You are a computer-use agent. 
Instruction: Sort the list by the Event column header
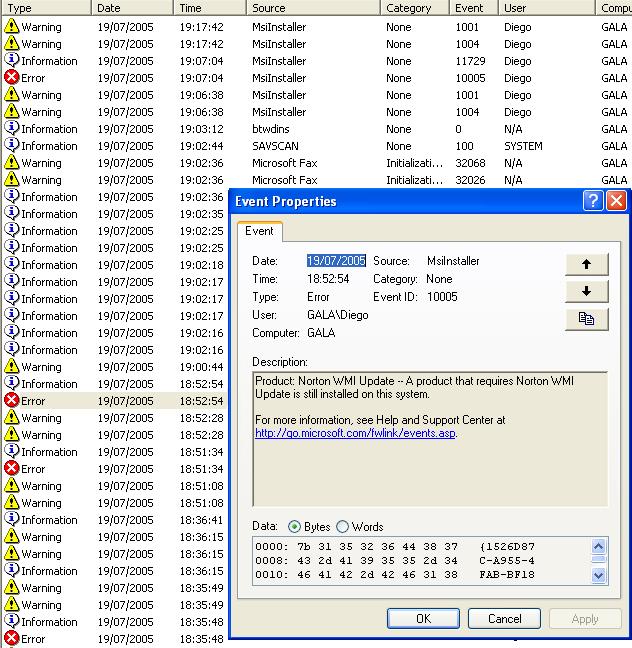click(474, 8)
